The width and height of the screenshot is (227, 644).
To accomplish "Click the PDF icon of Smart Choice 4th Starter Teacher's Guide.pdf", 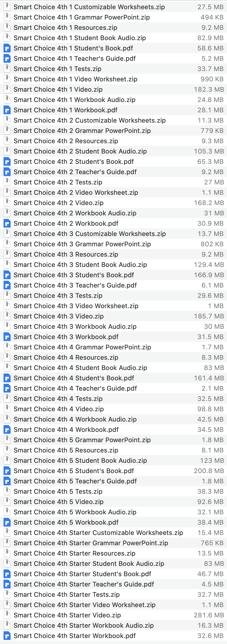I will coord(7,584).
